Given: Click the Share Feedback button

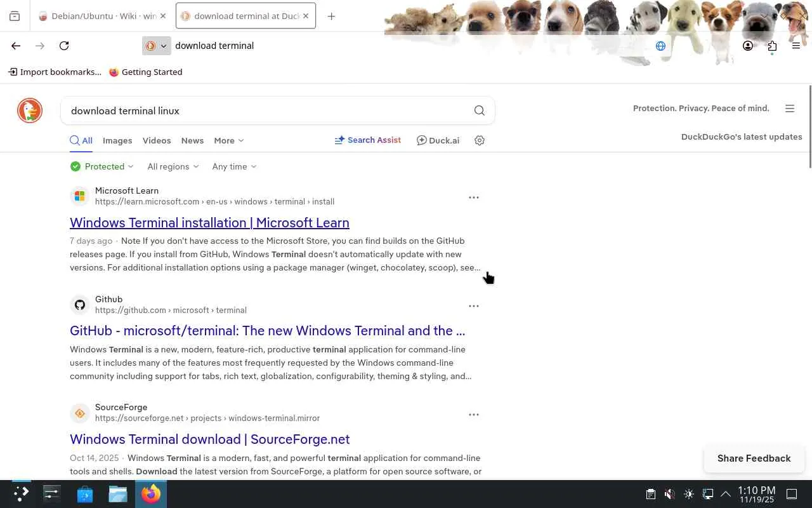Looking at the screenshot, I should (754, 458).
